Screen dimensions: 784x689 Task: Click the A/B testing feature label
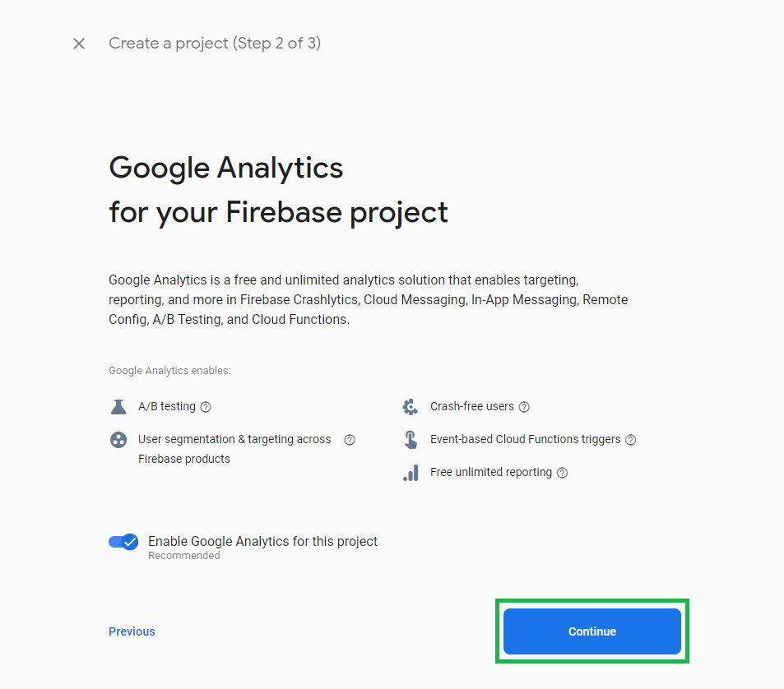(167, 407)
